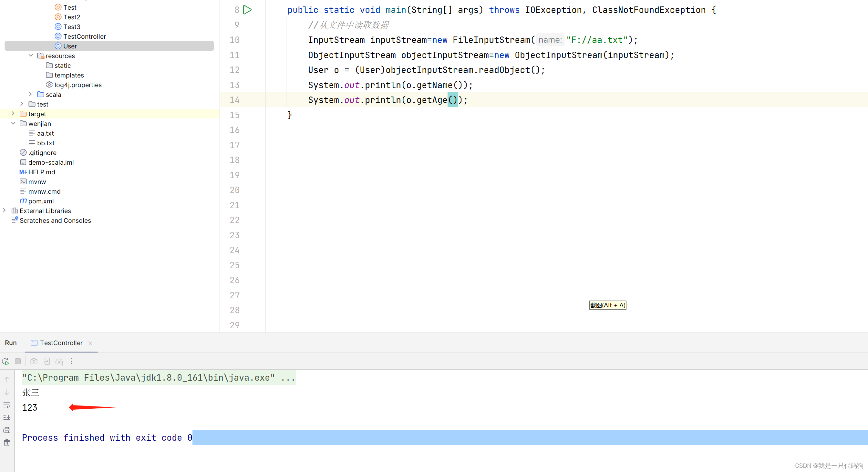The height and width of the screenshot is (472, 868).
Task: Click the "F://aa.txt" string in the editor
Action: click(596, 40)
